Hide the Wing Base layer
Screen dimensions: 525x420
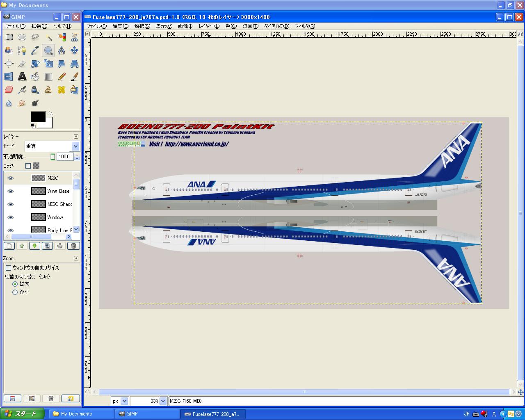click(x=11, y=191)
